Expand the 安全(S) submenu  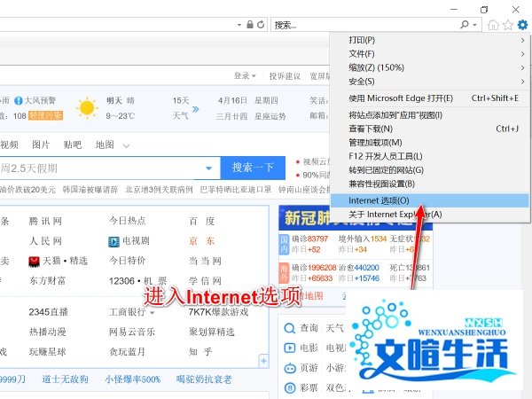[522, 82]
